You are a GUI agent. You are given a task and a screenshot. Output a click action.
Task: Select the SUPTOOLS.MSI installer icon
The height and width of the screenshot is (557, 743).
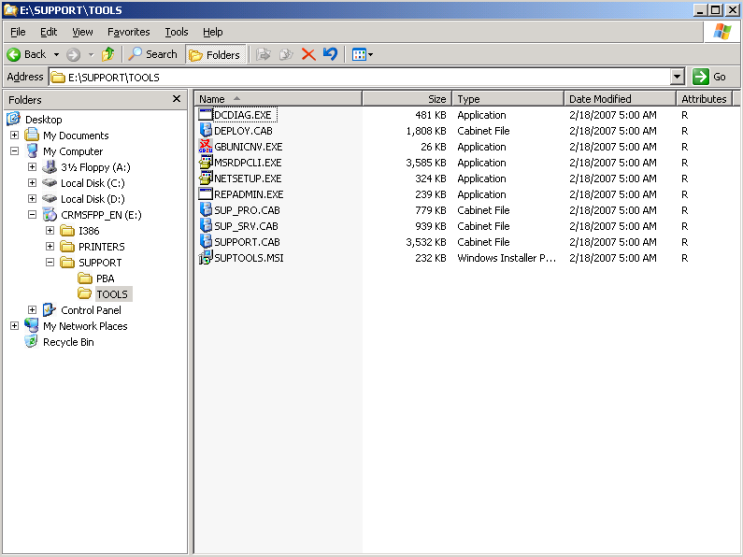pyautogui.click(x=206, y=257)
